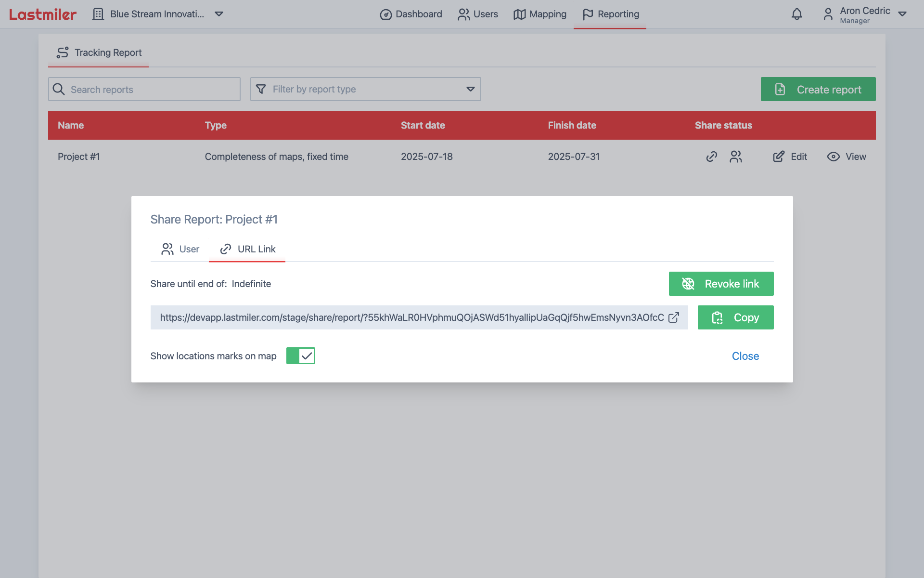The image size is (924, 578).
Task: Click the Name column header
Action: click(71, 125)
